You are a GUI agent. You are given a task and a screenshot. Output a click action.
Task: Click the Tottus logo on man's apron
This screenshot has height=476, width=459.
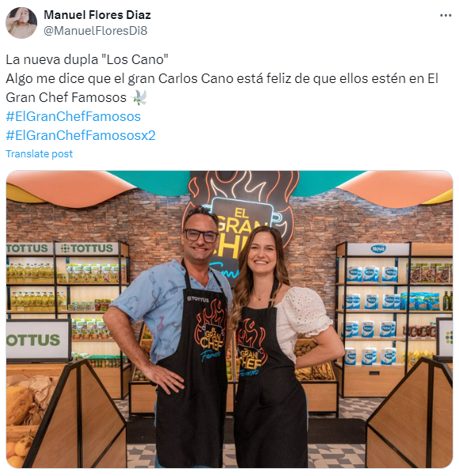point(198,300)
